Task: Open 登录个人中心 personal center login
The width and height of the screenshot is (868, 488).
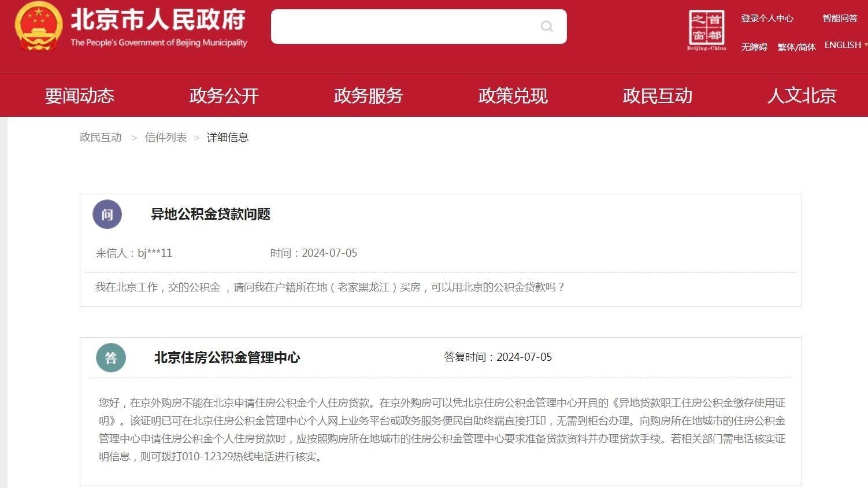Action: pyautogui.click(x=767, y=18)
